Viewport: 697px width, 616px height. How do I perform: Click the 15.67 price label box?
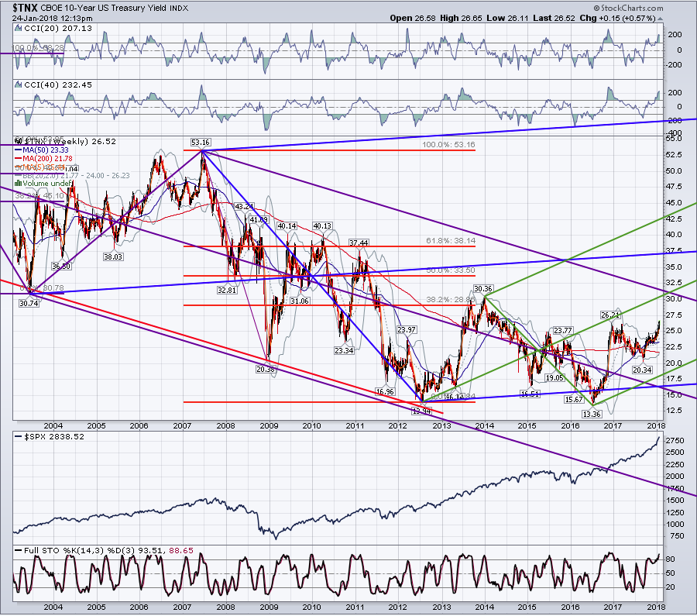tap(574, 399)
